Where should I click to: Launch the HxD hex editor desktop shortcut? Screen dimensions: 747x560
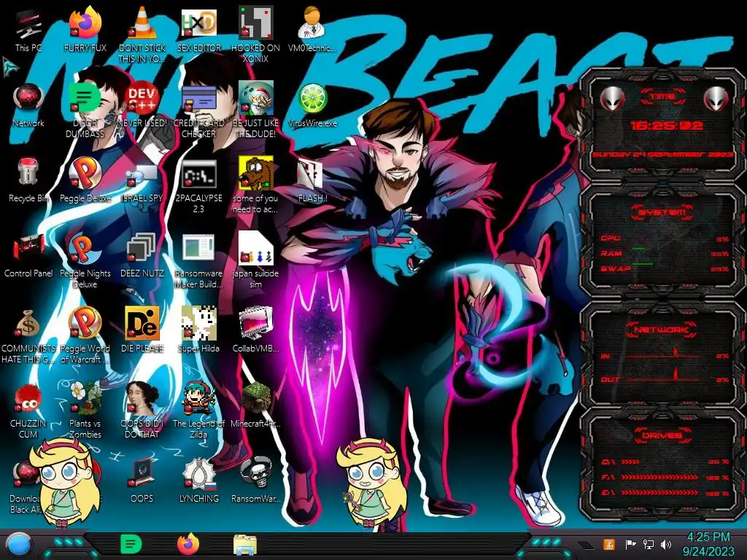pos(198,30)
